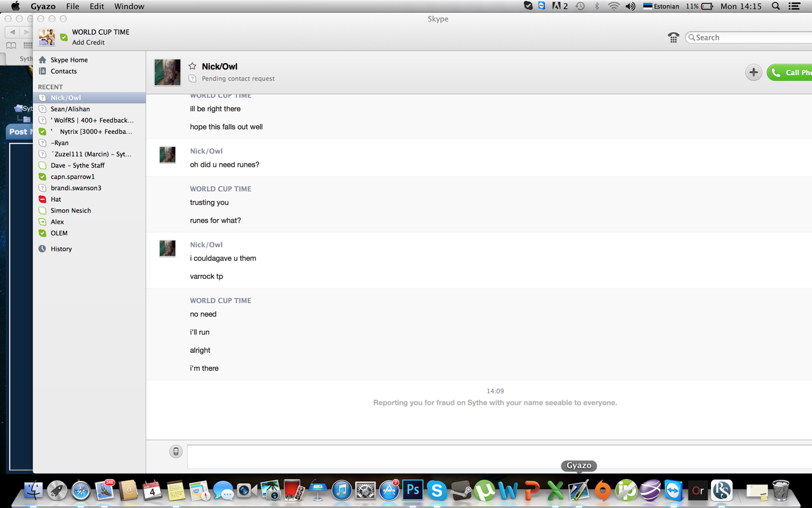Screen dimensions: 812x508
Task: Open the Trash in the dock
Action: click(x=781, y=491)
